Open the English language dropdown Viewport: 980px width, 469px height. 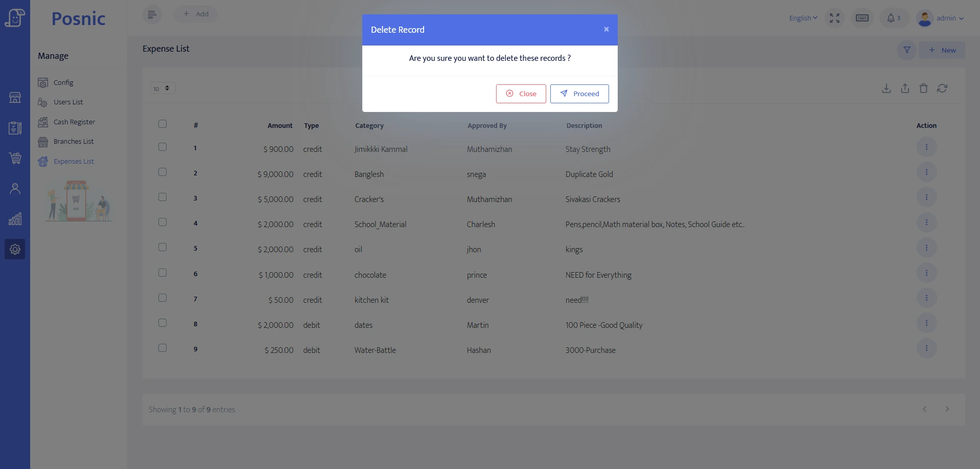click(803, 18)
